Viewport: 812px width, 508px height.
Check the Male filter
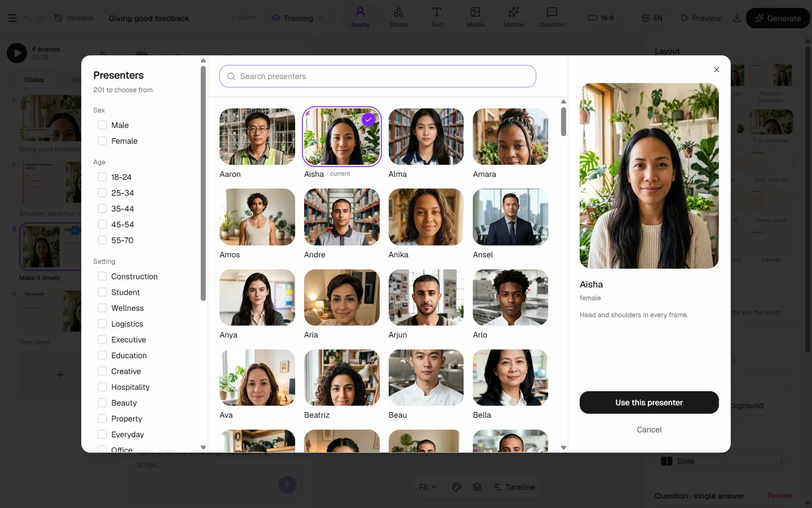pos(102,125)
